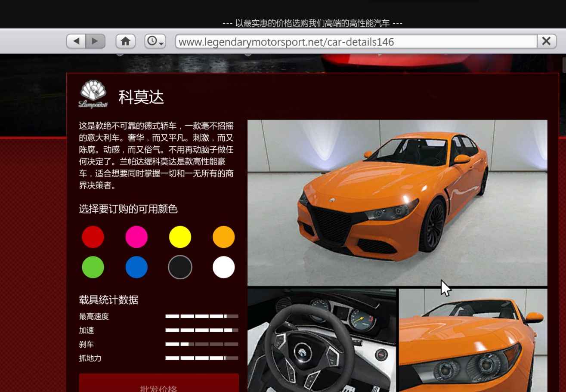Image resolution: width=566 pixels, height=392 pixels.
Task: Open the browser history clock dropdown
Action: click(x=155, y=41)
